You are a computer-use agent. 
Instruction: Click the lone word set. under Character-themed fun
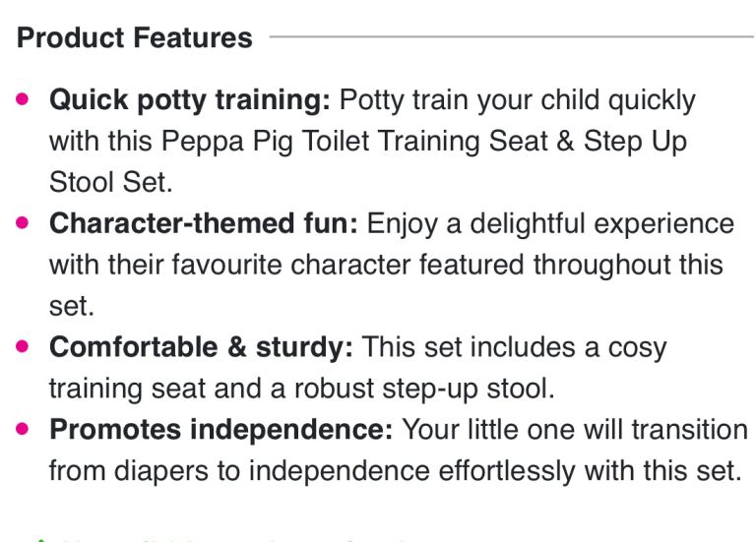tap(71, 307)
